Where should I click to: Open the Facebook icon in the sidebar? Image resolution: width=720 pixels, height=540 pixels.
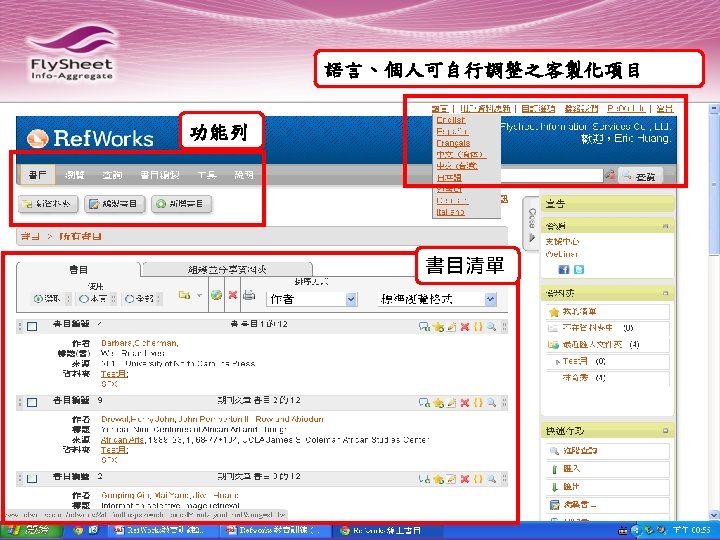pyautogui.click(x=563, y=270)
